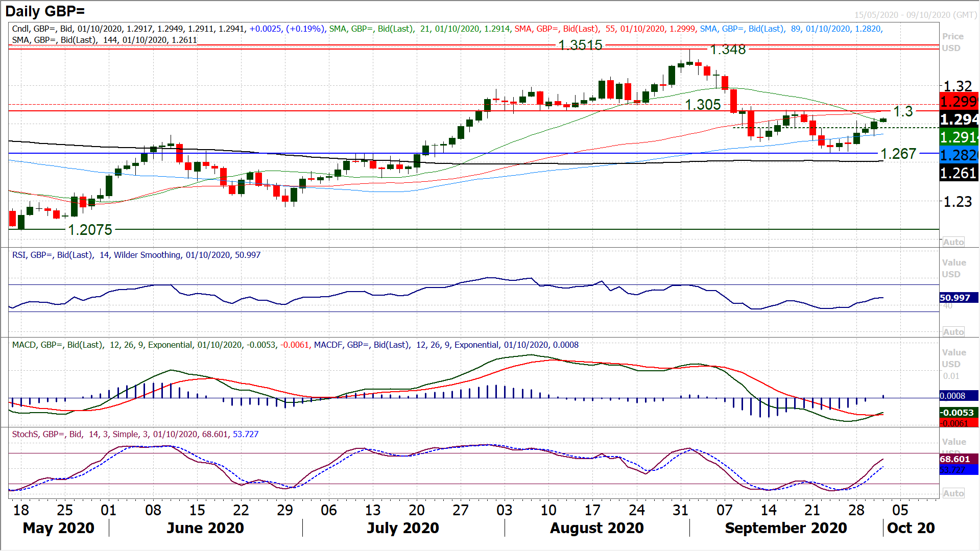The height and width of the screenshot is (551, 980).
Task: Click the green MACD value tag -0.0053
Action: point(959,413)
